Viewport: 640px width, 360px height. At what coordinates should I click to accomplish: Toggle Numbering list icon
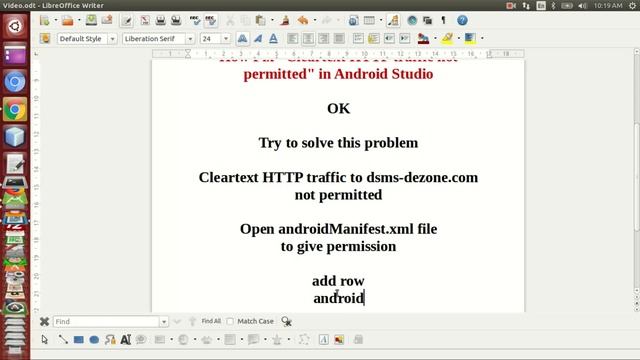pyautogui.click(x=358, y=38)
